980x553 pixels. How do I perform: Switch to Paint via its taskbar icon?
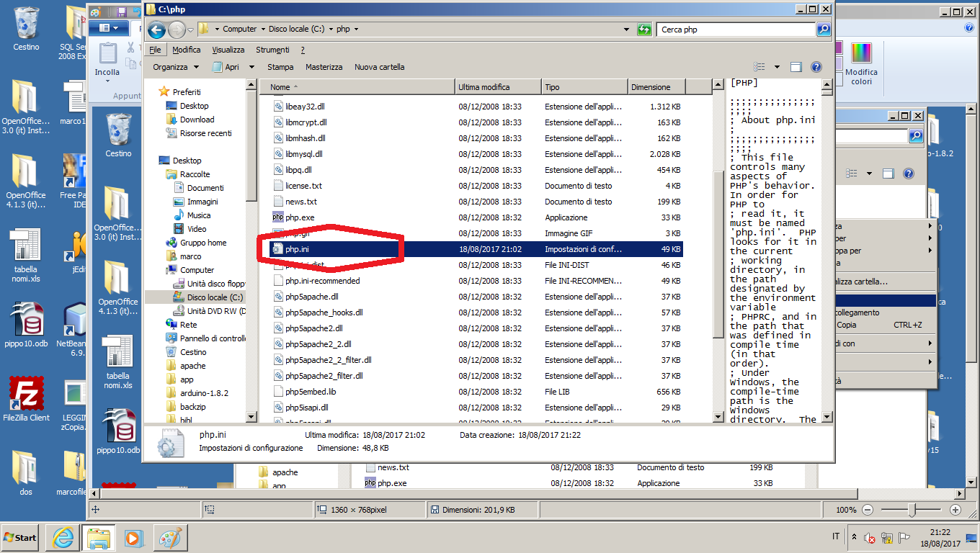coord(169,537)
